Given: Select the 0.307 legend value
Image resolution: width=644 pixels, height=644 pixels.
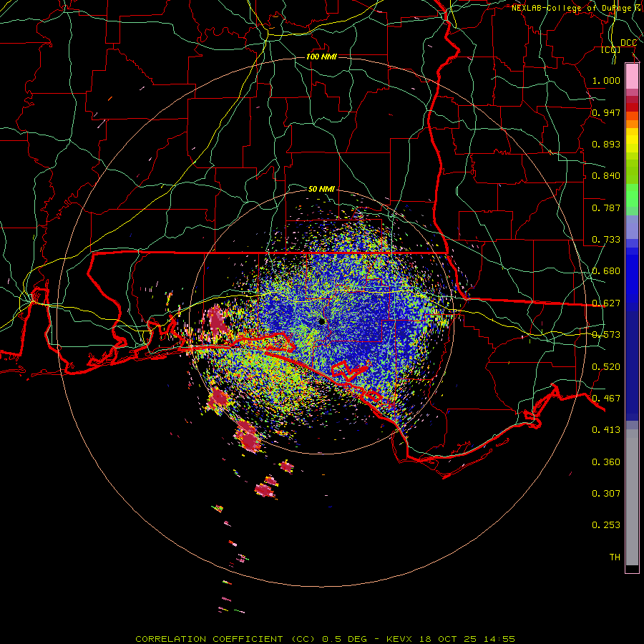Looking at the screenshot, I should pyautogui.click(x=606, y=493).
